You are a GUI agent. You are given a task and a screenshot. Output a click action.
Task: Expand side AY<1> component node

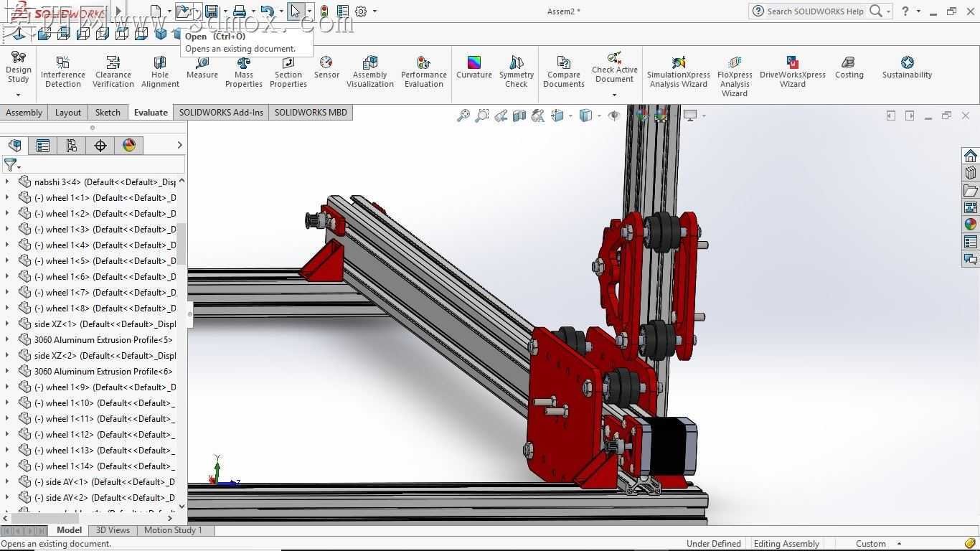[x=7, y=481]
